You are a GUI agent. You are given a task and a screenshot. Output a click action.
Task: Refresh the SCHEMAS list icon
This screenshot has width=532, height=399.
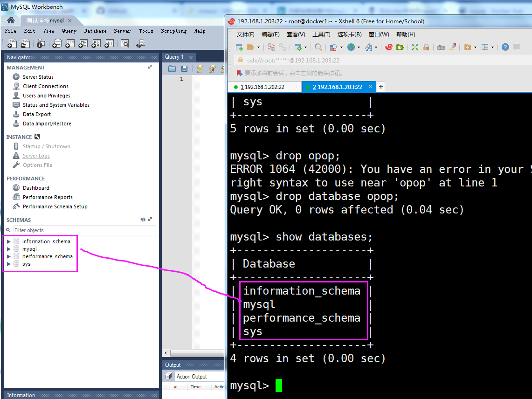point(143,220)
